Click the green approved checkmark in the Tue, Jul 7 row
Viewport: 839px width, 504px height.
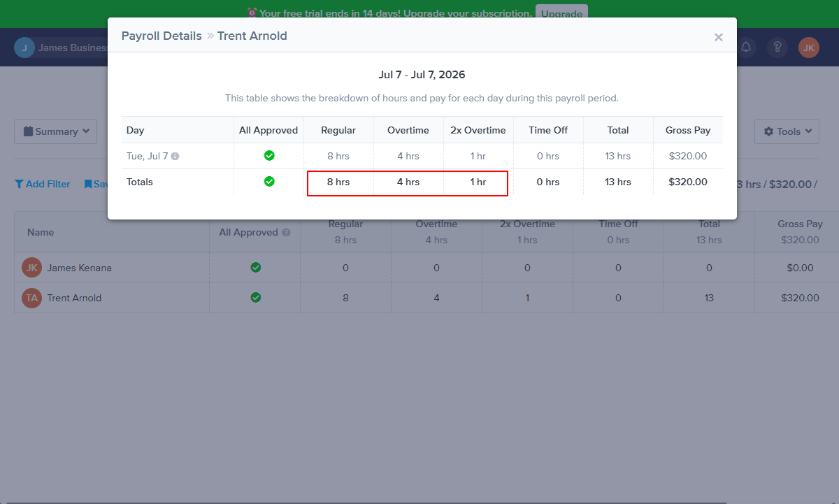point(269,156)
